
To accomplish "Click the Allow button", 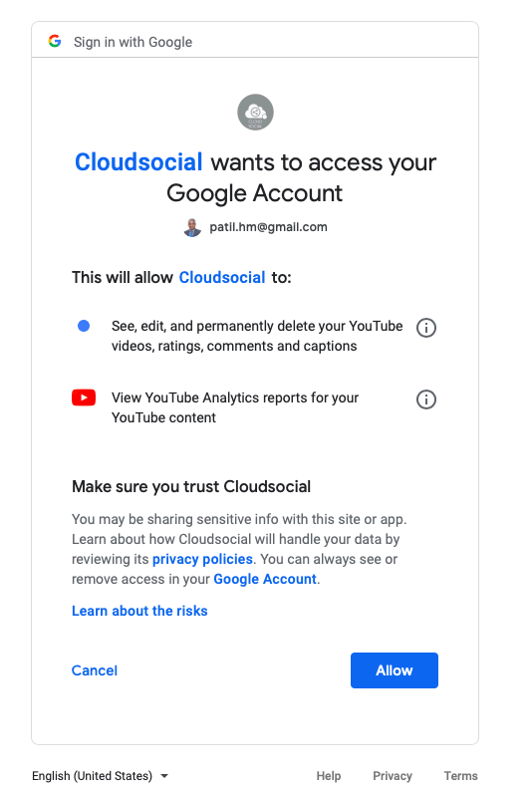I will pos(395,670).
